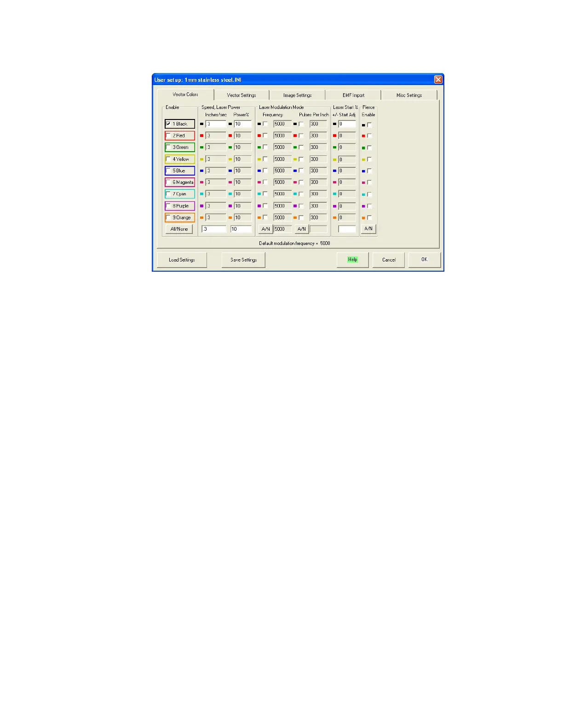Click the Black row Inches/sec speed field
563x728 pixels.
(216, 124)
